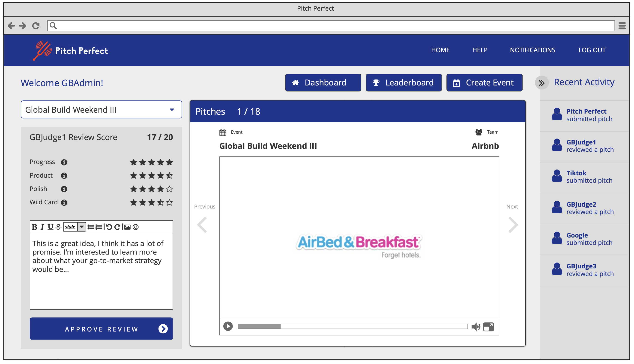Apply strikethrough formatting in the editor
This screenshot has width=634, height=364.
point(58,227)
